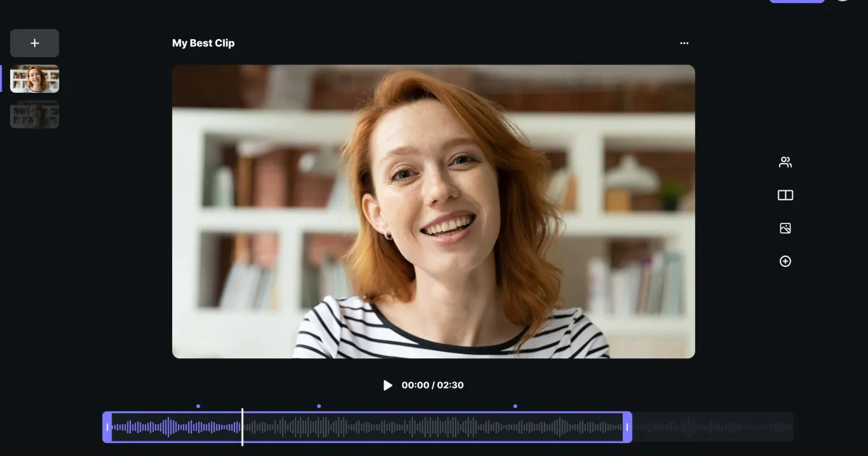Click the right trim handle of the selection
This screenshot has width=868, height=456.
626,426
